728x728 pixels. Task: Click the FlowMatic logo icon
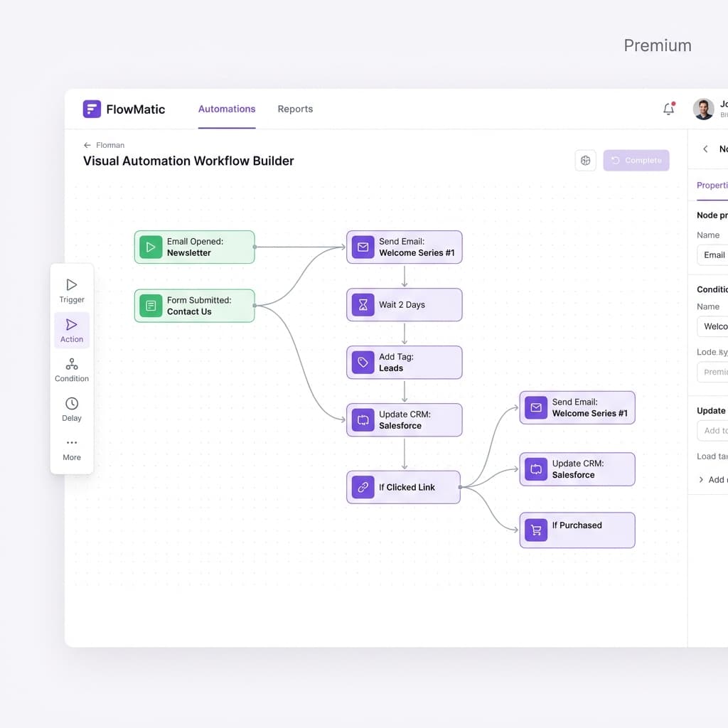point(92,109)
